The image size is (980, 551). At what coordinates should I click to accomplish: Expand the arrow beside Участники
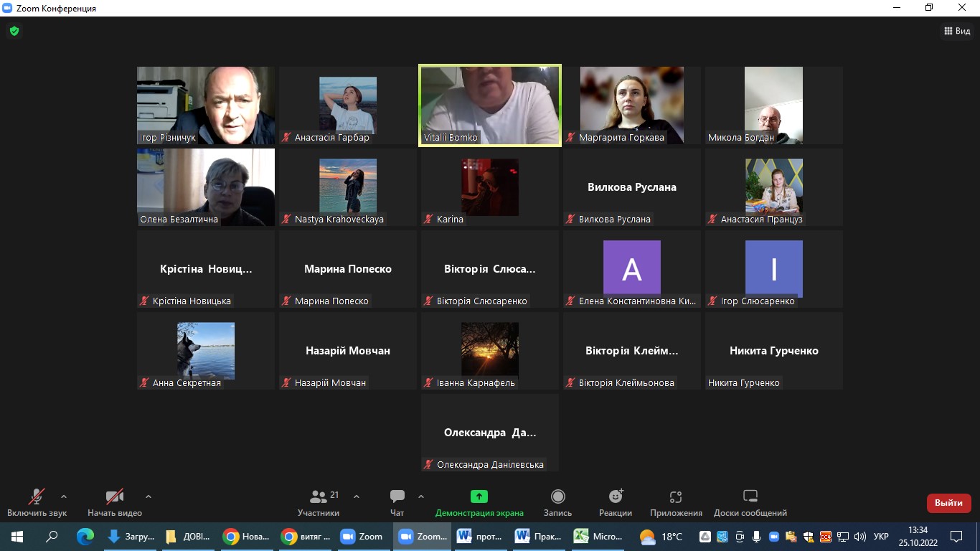point(357,496)
